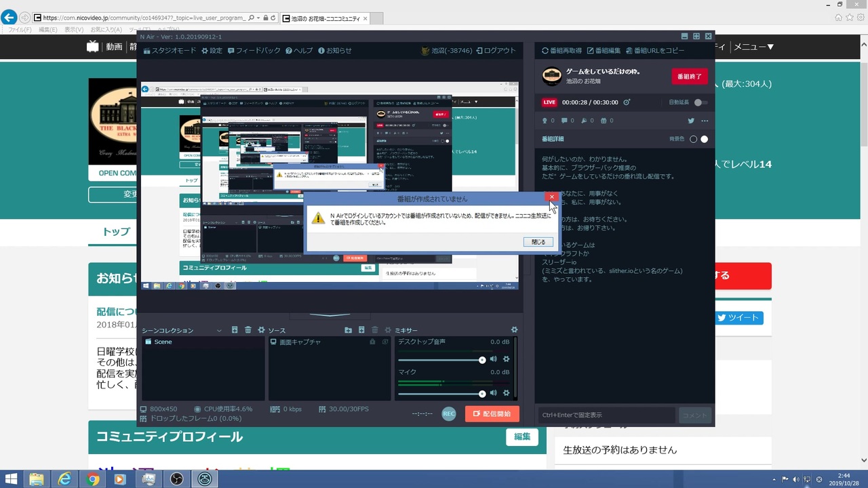Delete the scene with trash icon
The height and width of the screenshot is (488, 868).
point(248,330)
